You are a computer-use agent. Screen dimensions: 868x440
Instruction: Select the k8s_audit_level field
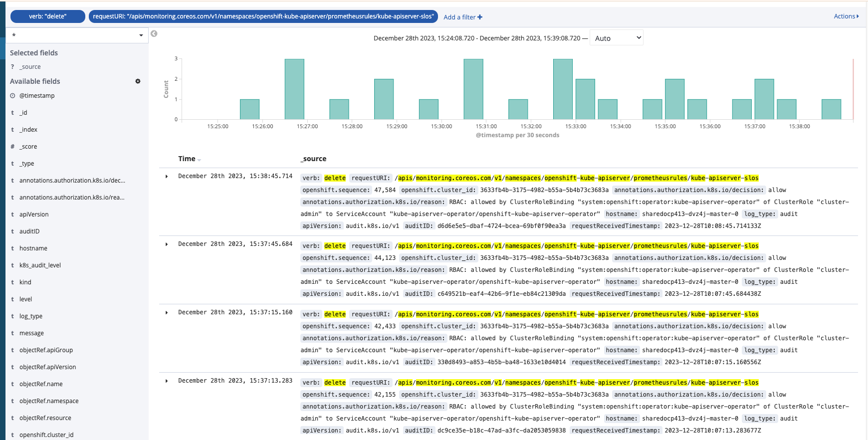(40, 265)
